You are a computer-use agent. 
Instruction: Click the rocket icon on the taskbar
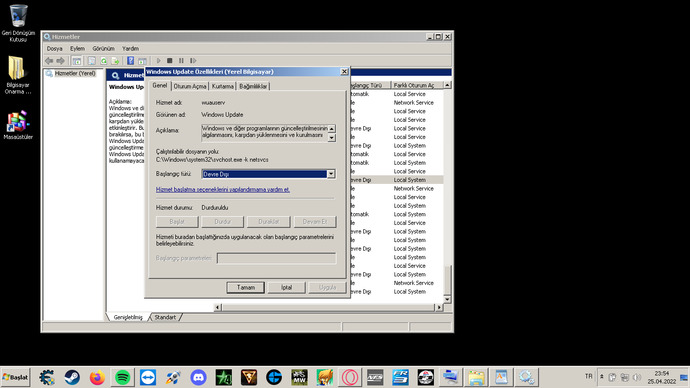point(173,377)
